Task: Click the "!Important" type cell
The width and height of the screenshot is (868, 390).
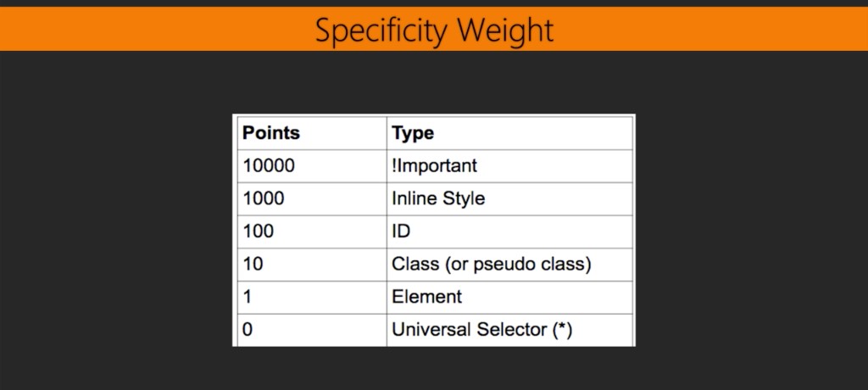Action: click(x=433, y=166)
